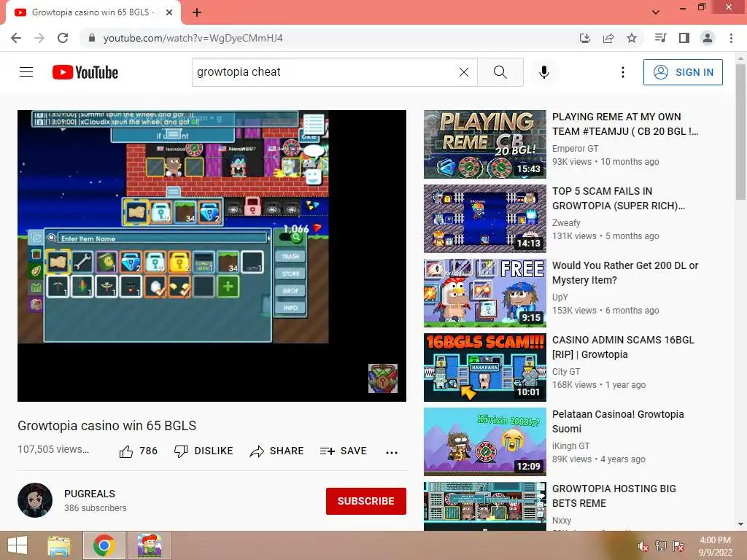Clear the search box with X
This screenshot has width=747, height=560.
coord(463,72)
